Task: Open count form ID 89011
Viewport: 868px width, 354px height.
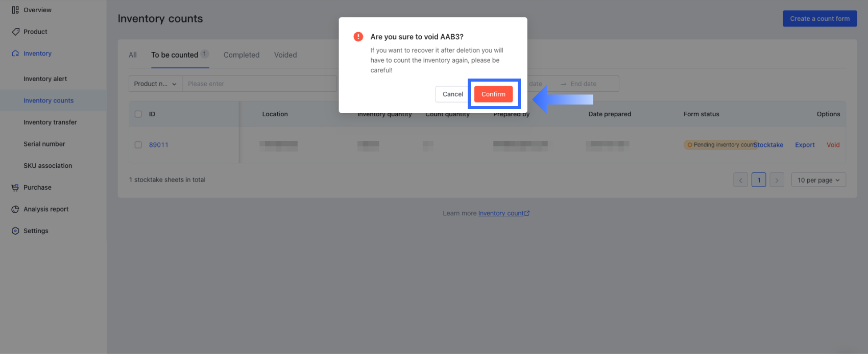Action: click(x=159, y=145)
